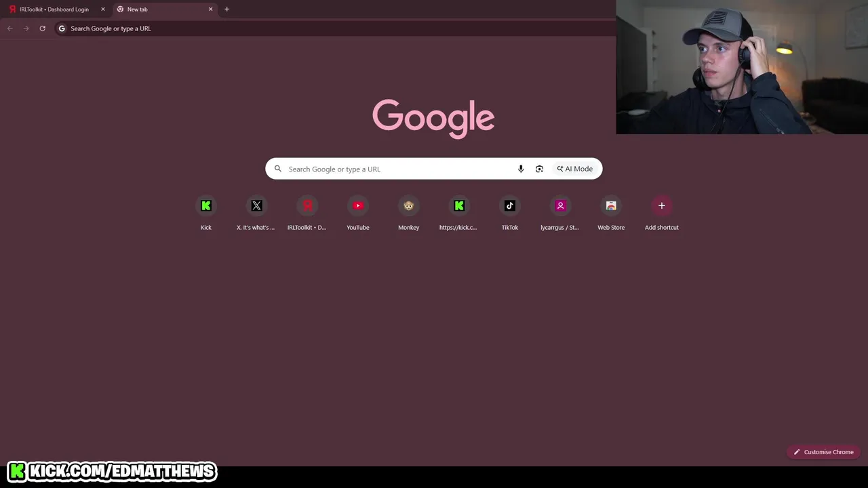Go forward with the forward arrow
868x488 pixels.
[x=26, y=28]
